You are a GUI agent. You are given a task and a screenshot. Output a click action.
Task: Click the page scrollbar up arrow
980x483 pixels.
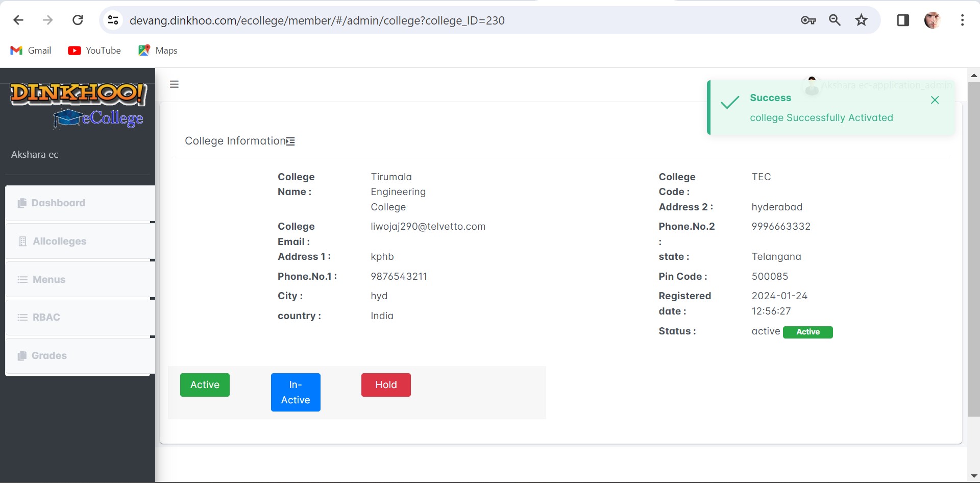[x=974, y=75]
